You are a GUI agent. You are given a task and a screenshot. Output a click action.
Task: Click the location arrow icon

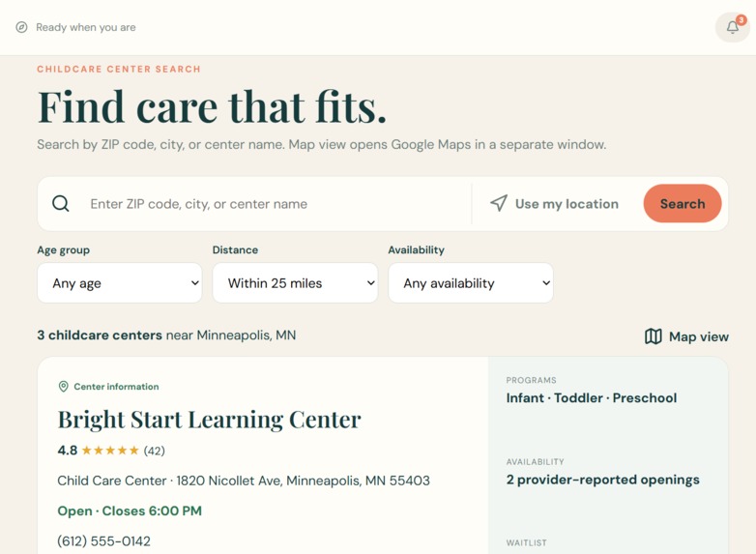pos(499,203)
